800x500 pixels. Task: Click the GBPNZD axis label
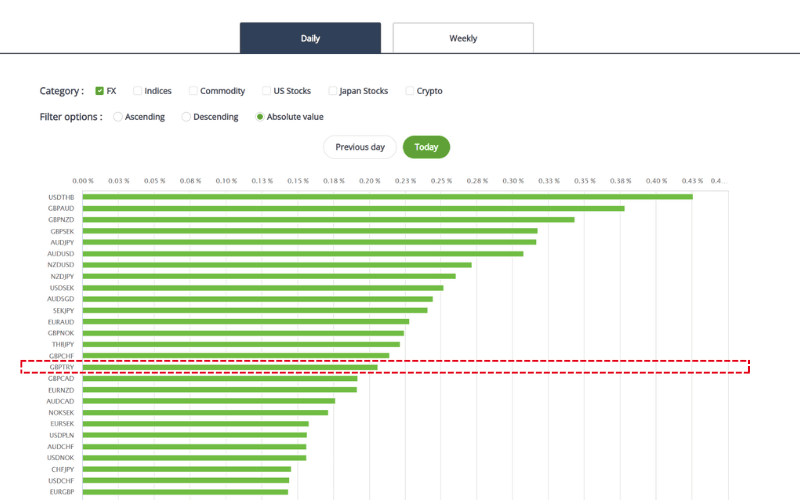point(61,219)
